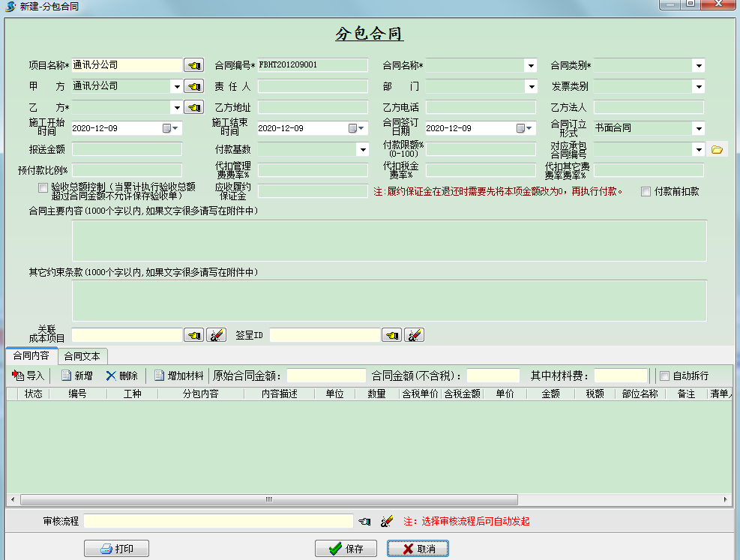Screen dimensions: 740x560
Task: Click the lookup hand icon beside 审核流程
Action: [364, 521]
